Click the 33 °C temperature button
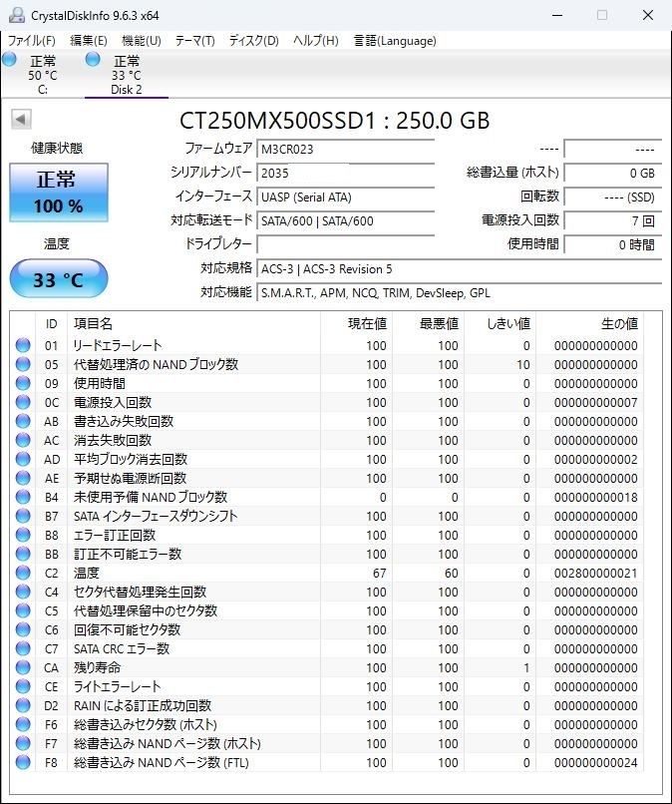The width and height of the screenshot is (672, 804). pyautogui.click(x=59, y=279)
